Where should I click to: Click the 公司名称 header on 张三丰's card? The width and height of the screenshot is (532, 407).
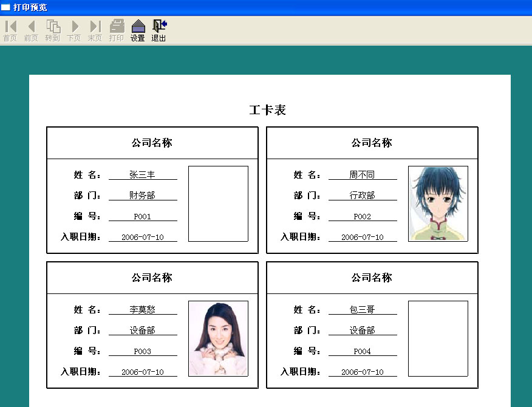[x=152, y=143]
